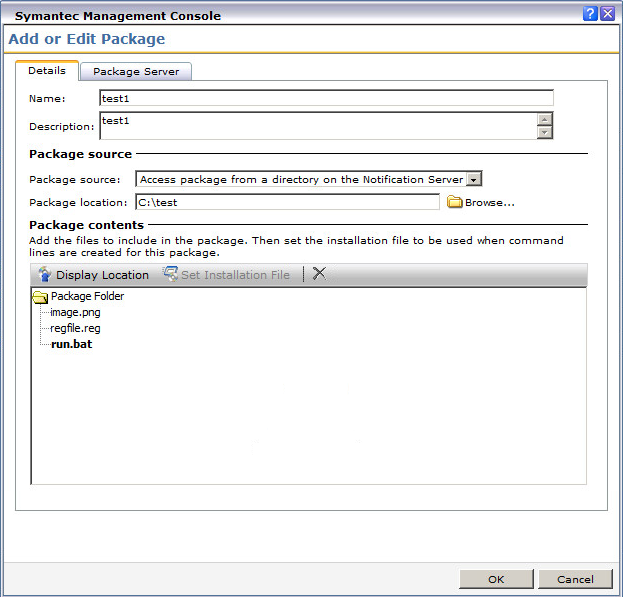
Task: Select regfile.reg in package contents
Action: click(75, 328)
